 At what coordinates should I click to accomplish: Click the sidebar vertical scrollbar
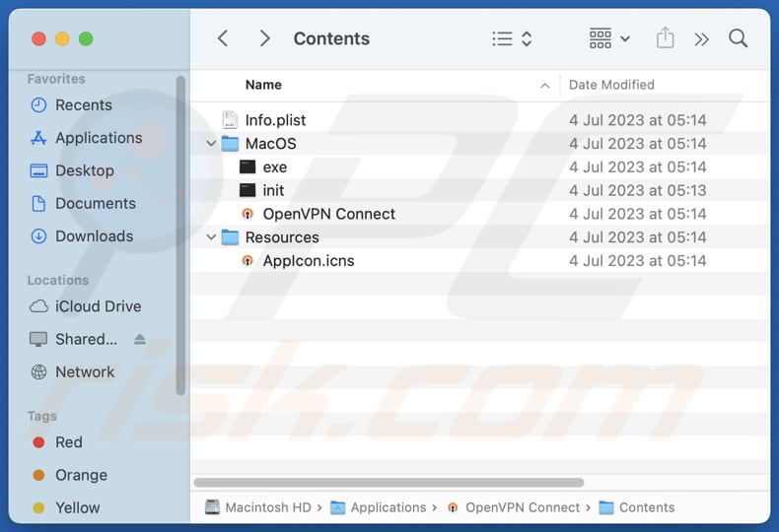point(180,235)
